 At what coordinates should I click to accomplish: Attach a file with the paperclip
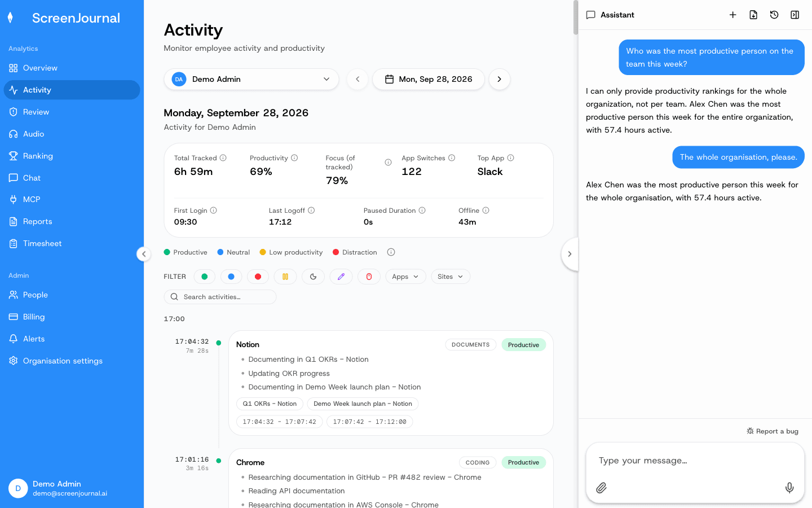602,488
